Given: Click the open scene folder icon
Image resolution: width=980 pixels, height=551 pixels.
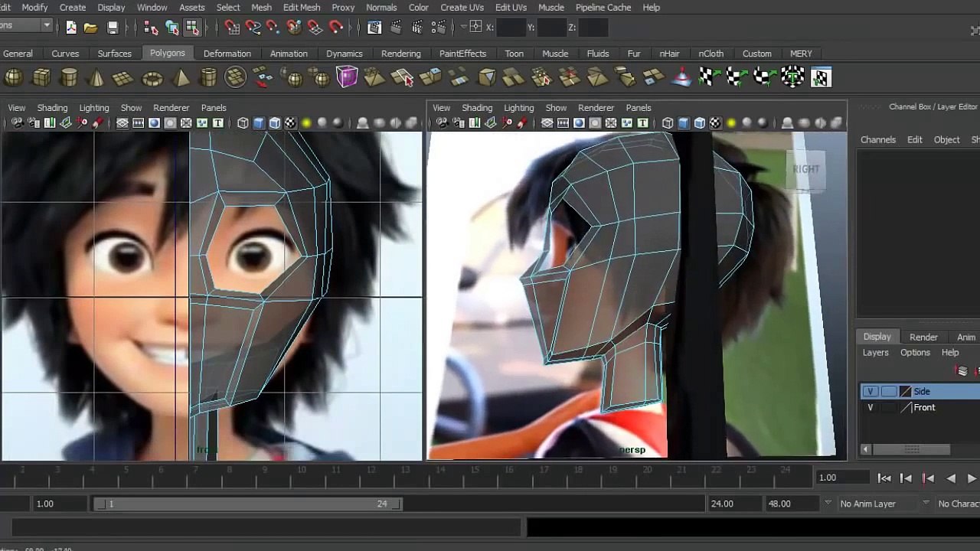Looking at the screenshot, I should pyautogui.click(x=91, y=28).
